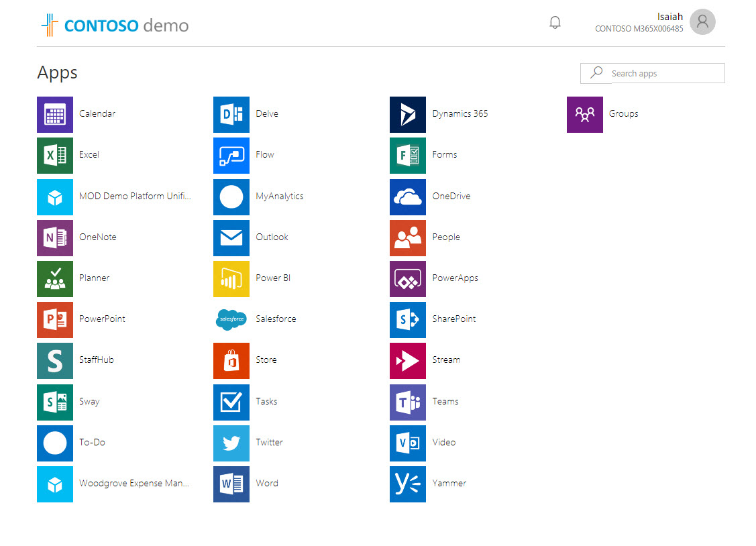This screenshot has height=546, width=756.
Task: Open the SharePoint app icon
Action: pyautogui.click(x=408, y=320)
